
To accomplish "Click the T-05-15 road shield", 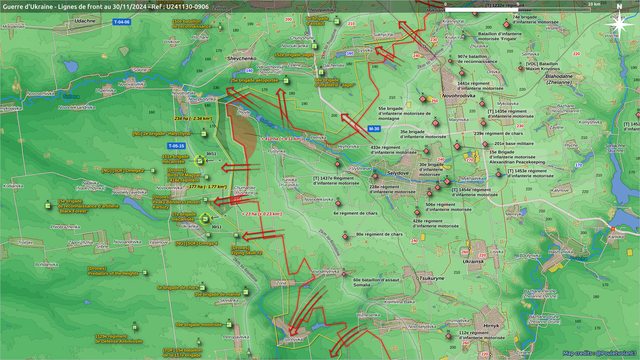I will point(176,146).
